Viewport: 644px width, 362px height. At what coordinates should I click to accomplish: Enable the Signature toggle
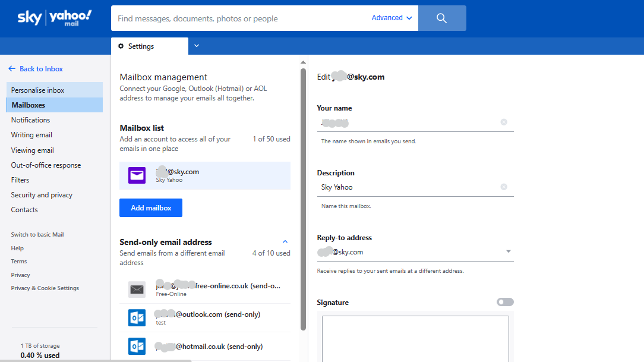(x=504, y=302)
